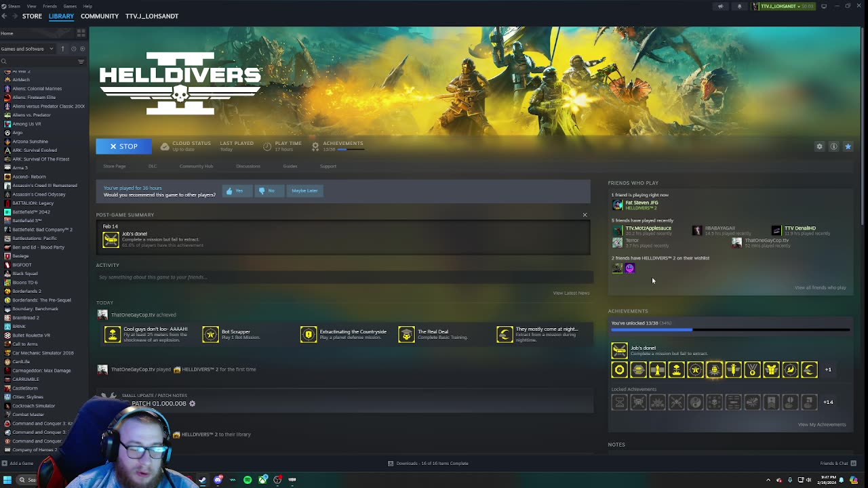The width and height of the screenshot is (868, 488).
Task: Toggle ready-to-play filter icon
Action: [x=83, y=49]
